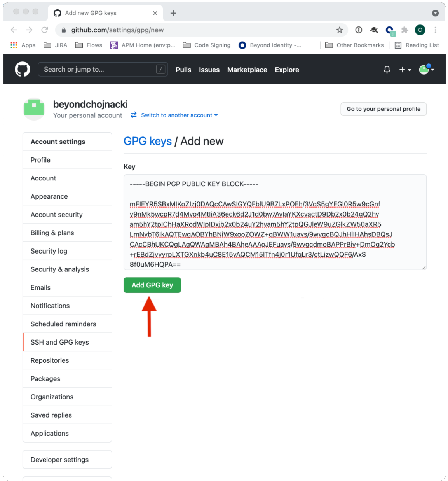Follow the GPG keys breadcrumb link
Screen dimensions: 448x481
pyautogui.click(x=147, y=141)
